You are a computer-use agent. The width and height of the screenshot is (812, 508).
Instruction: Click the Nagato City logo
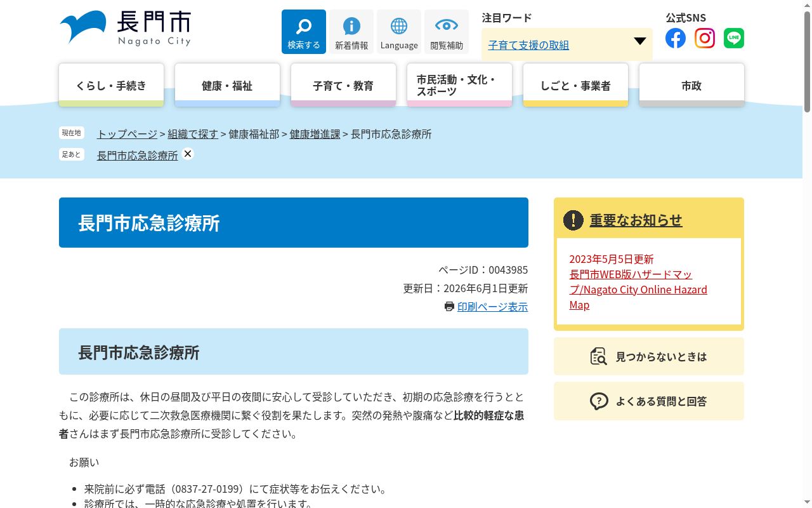tap(125, 29)
